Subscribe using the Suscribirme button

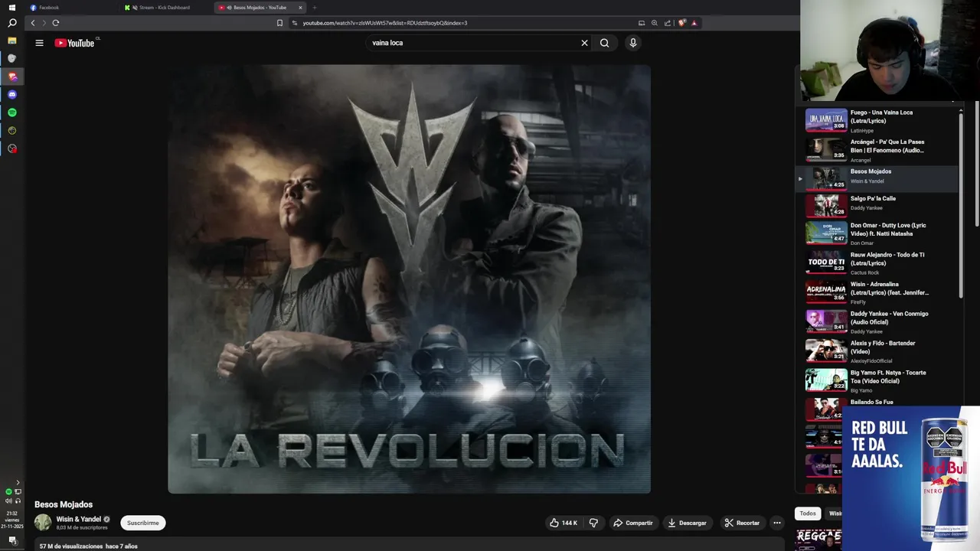click(143, 523)
